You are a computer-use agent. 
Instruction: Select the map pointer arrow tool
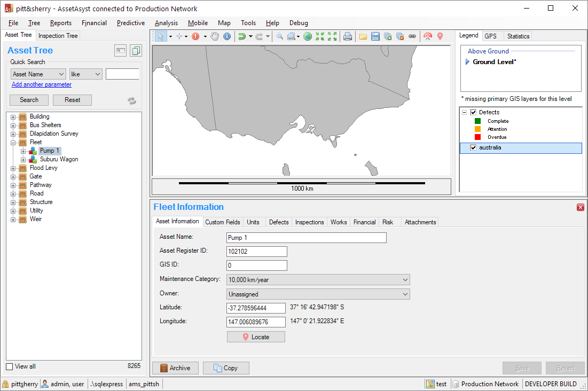162,36
